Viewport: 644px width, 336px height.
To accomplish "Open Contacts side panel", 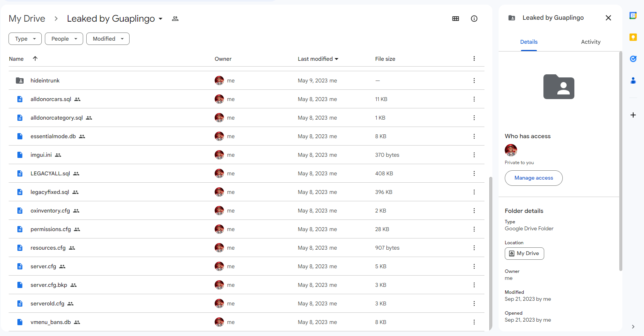I will [633, 81].
